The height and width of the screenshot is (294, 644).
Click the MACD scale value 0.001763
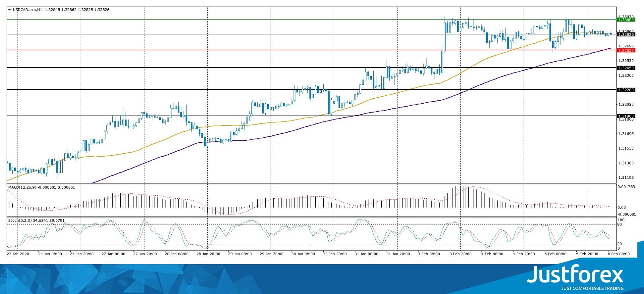click(626, 187)
